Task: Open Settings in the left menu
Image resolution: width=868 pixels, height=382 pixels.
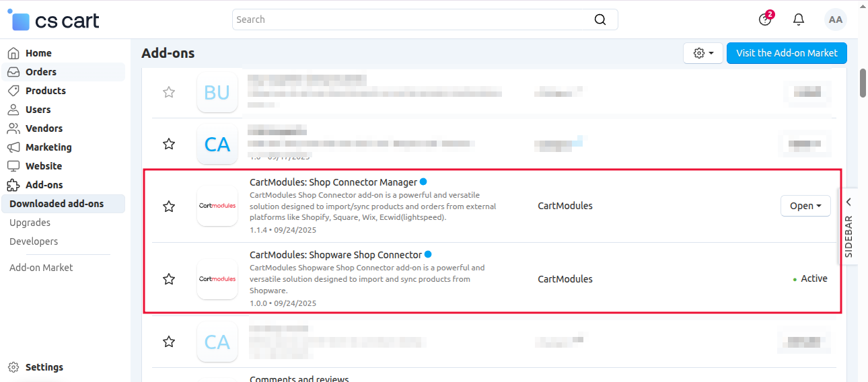Action: click(44, 367)
